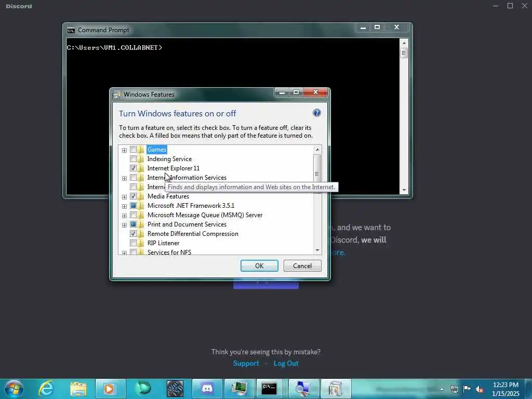The width and height of the screenshot is (532, 399).
Task: Switch to Discord via taskbar icon
Action: 207,389
